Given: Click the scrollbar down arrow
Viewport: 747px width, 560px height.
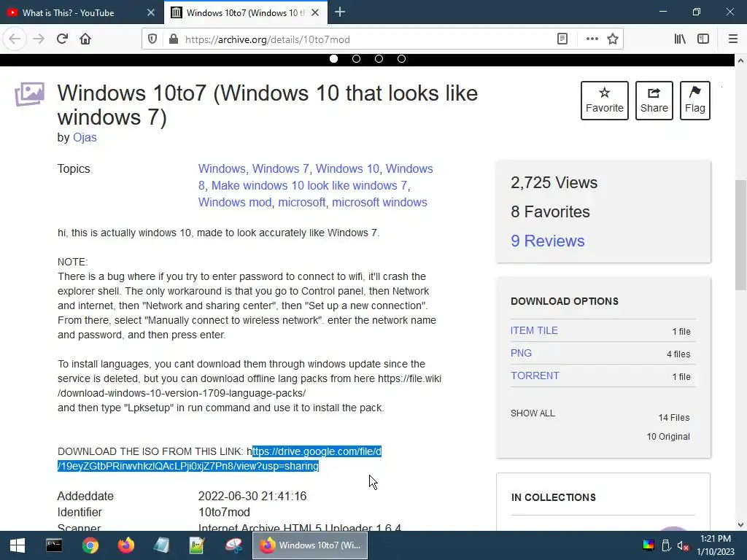Looking at the screenshot, I should click(x=740, y=525).
